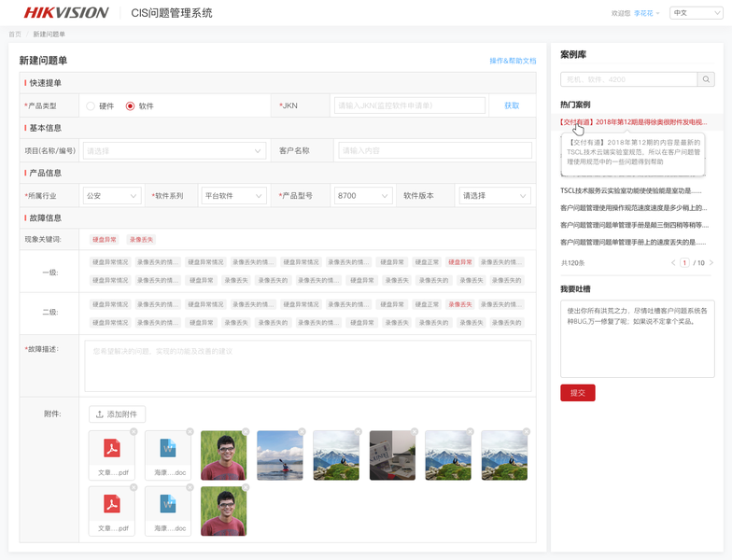Click 产品信息 section header
The height and width of the screenshot is (560, 732).
pos(45,173)
